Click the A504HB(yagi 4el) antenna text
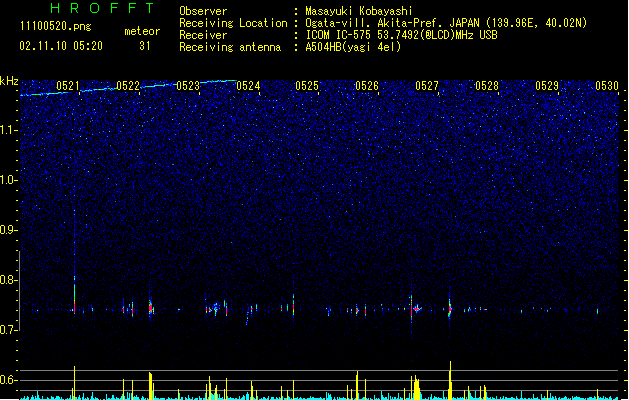This screenshot has height=400, width=629. [353, 47]
